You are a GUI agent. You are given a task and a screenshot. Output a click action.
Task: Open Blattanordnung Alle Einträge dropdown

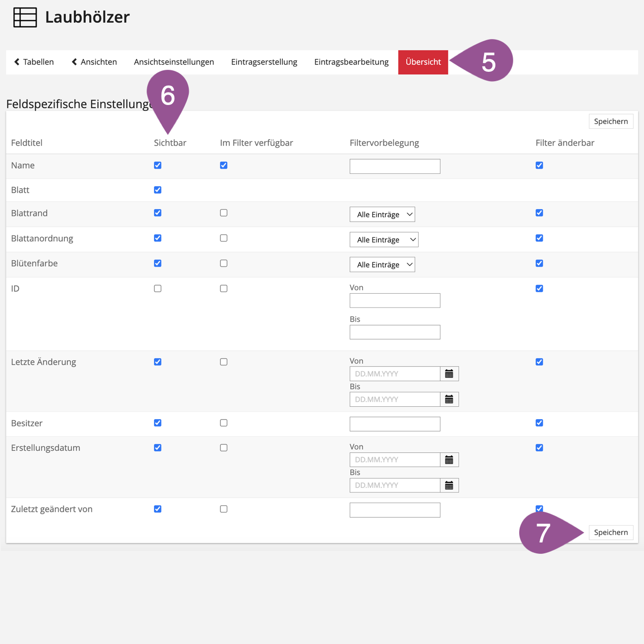point(384,240)
